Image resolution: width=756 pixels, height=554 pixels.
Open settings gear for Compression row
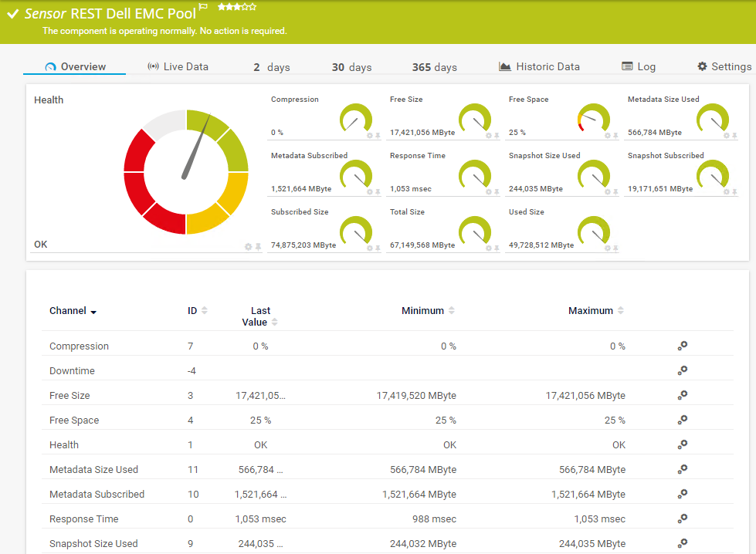click(682, 346)
